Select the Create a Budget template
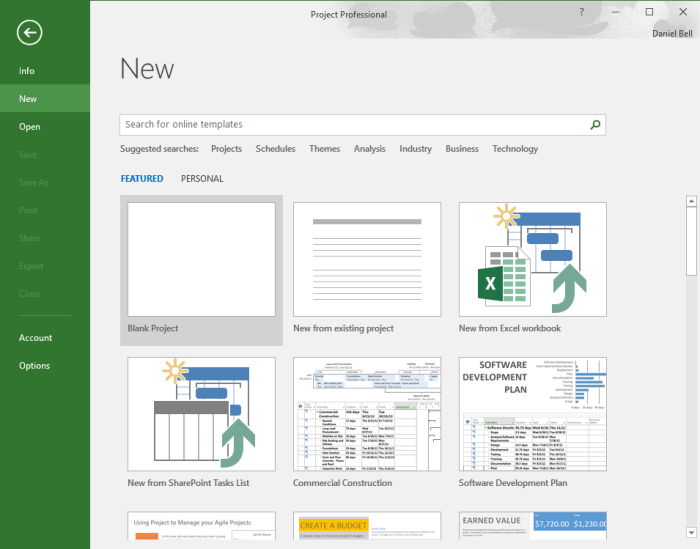This screenshot has height=549, width=700. (x=367, y=526)
